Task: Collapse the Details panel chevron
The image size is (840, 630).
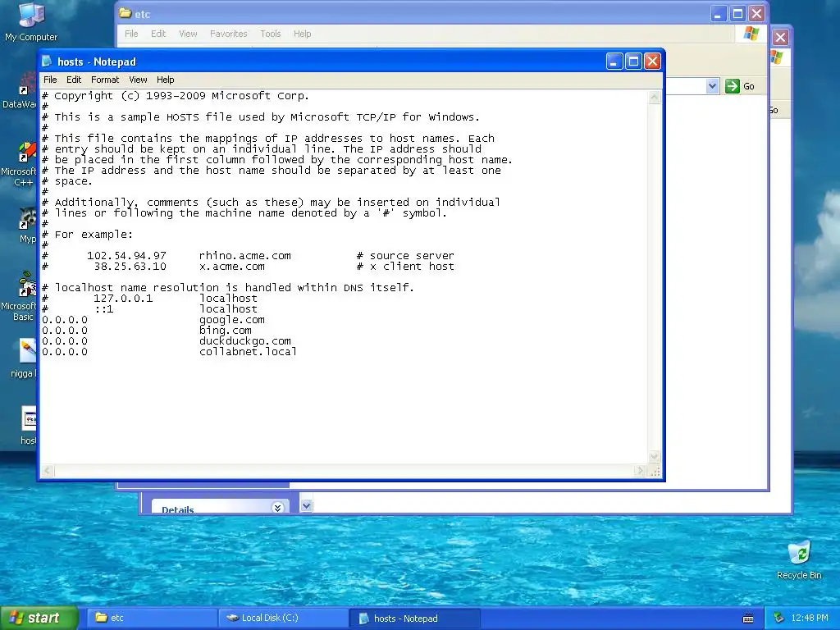Action: tap(277, 507)
